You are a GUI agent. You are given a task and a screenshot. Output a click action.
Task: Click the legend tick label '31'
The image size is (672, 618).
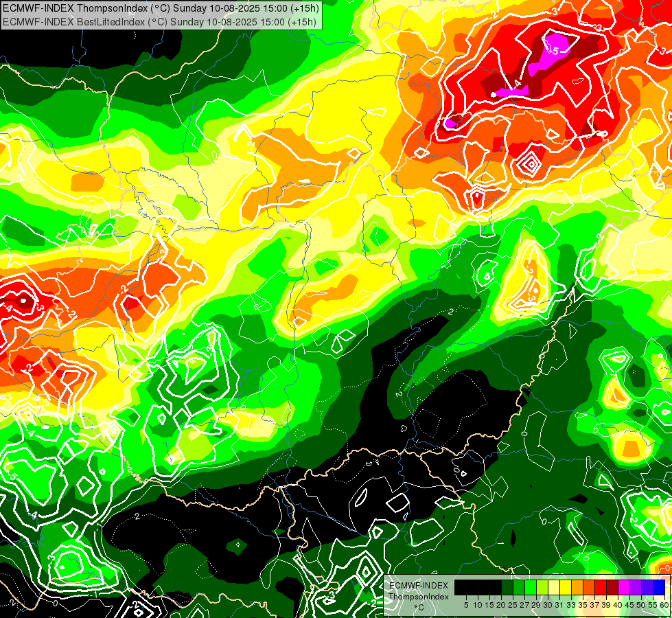coord(559,605)
